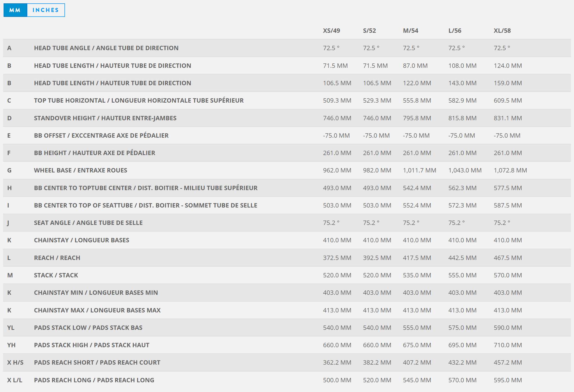Click the 795.8 MM standover value
The height and width of the screenshot is (392, 574).
[x=417, y=118]
